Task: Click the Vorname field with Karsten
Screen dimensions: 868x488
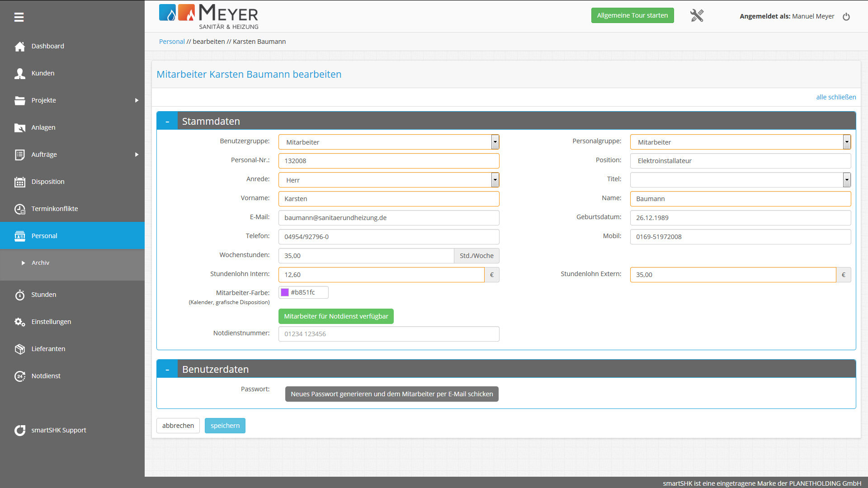Action: click(389, 199)
